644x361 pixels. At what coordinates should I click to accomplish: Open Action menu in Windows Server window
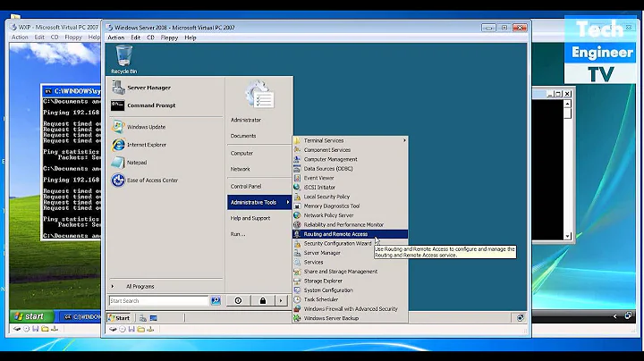[x=115, y=38]
